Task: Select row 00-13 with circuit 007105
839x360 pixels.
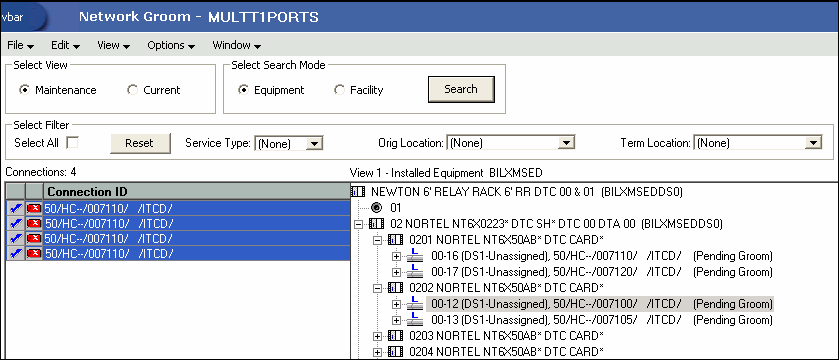Action: [602, 320]
